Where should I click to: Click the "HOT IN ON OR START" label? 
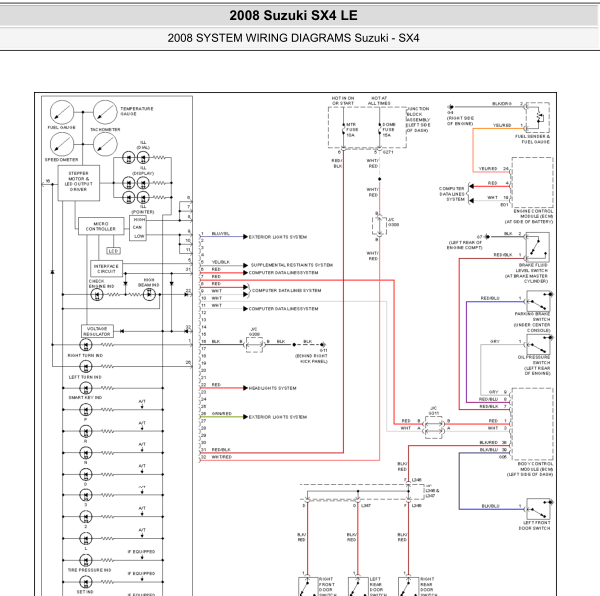tap(343, 101)
